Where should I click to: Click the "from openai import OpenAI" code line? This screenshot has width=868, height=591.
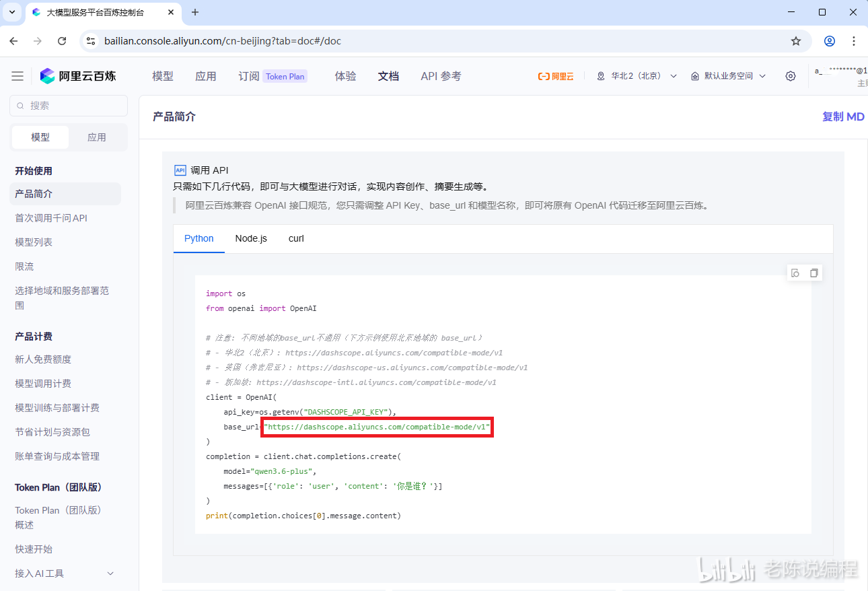coord(261,308)
